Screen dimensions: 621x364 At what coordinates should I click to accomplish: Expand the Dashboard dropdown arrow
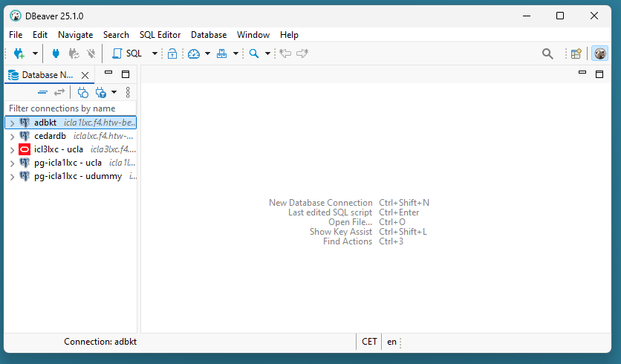point(207,53)
